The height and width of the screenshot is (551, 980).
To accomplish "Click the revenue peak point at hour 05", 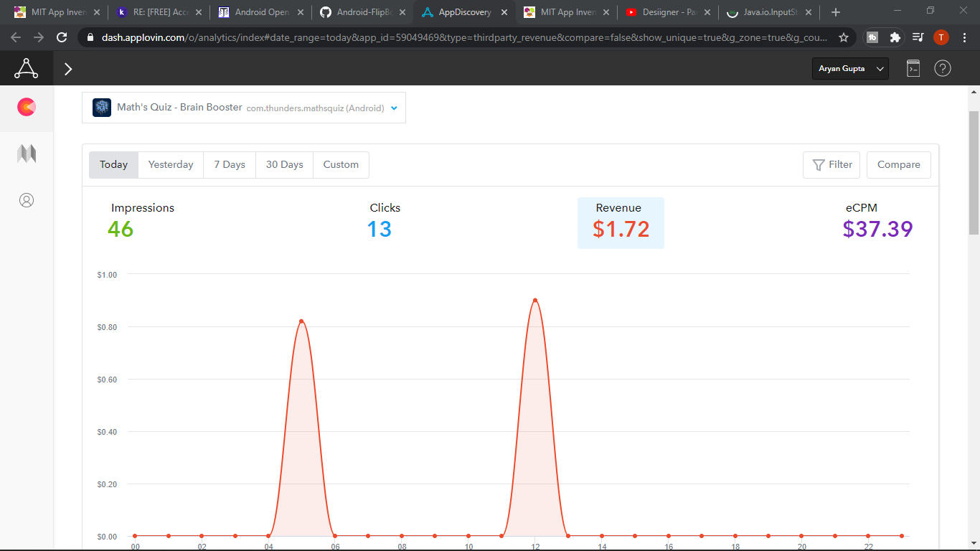I will pos(301,321).
